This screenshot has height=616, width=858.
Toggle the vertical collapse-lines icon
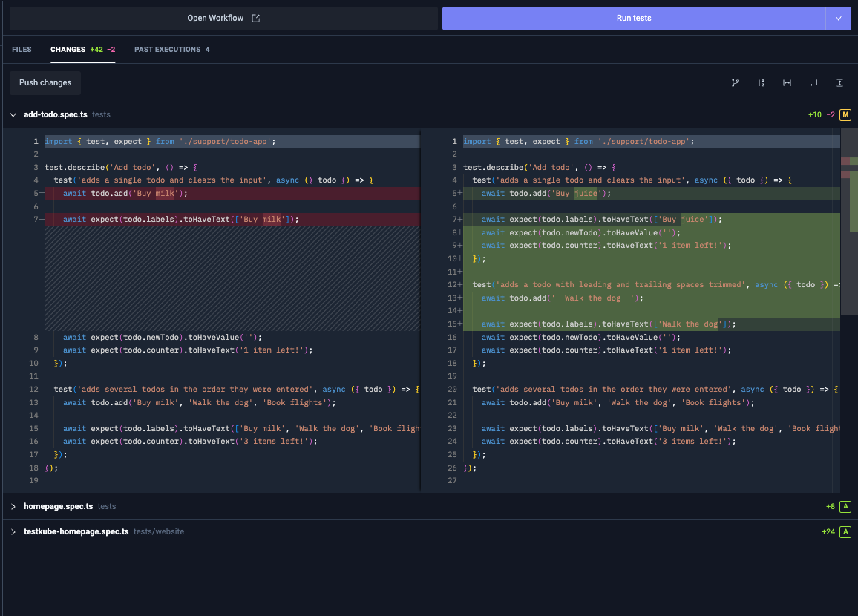tap(840, 82)
